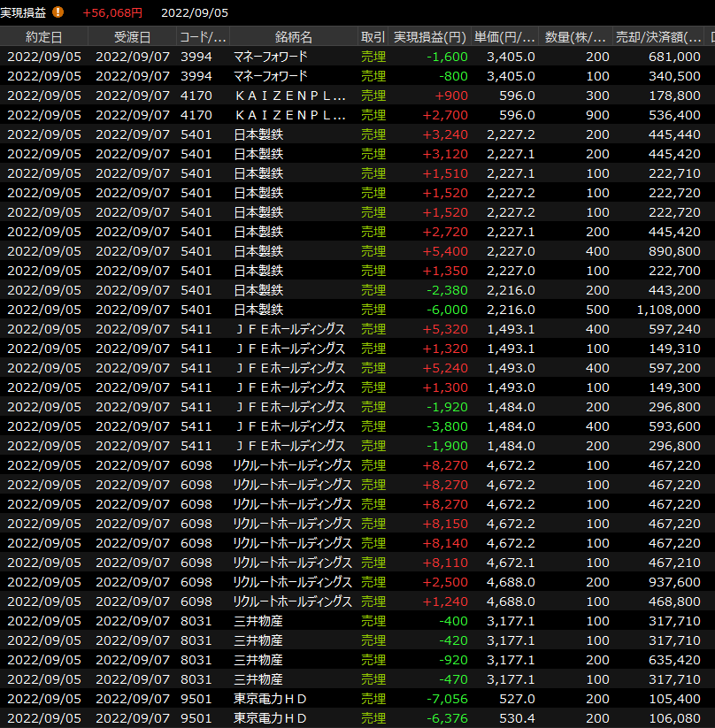Screen dimensions: 715x728
Task: Click the 2022/09/05 date next to the total
Action: [194, 12]
